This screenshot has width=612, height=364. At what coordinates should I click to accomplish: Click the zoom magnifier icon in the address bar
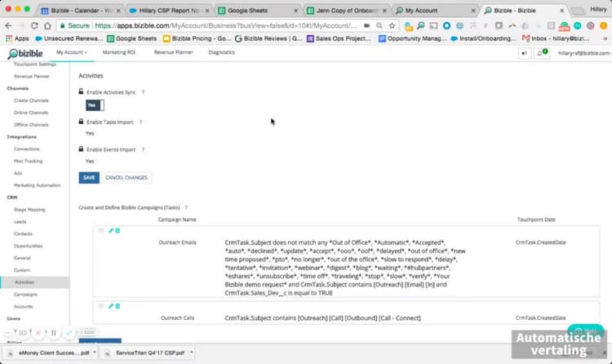(x=379, y=26)
